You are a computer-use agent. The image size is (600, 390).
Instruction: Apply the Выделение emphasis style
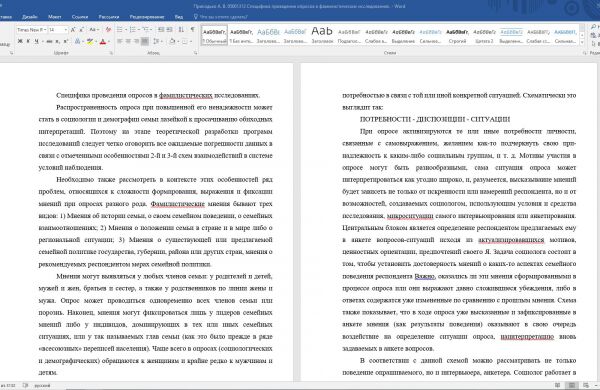(x=403, y=35)
